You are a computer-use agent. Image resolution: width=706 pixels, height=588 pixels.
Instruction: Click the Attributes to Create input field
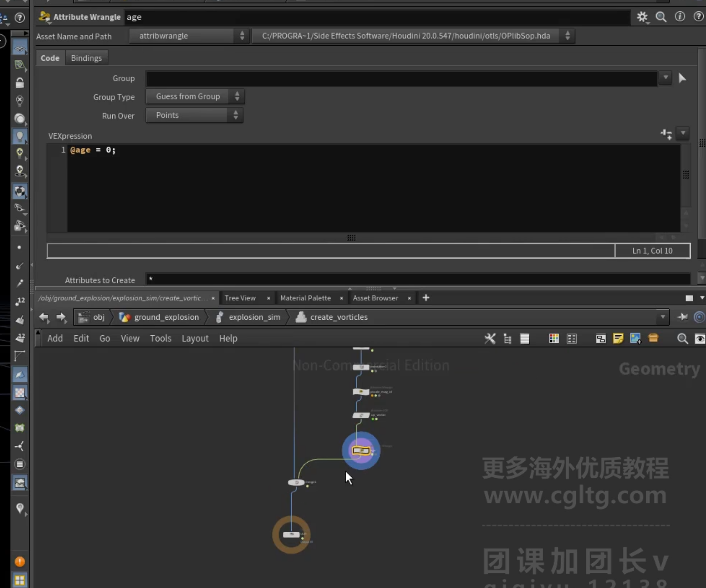coord(418,279)
